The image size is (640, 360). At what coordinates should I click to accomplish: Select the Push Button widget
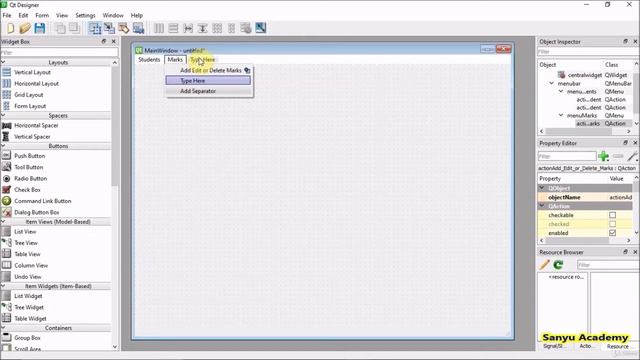[29, 156]
